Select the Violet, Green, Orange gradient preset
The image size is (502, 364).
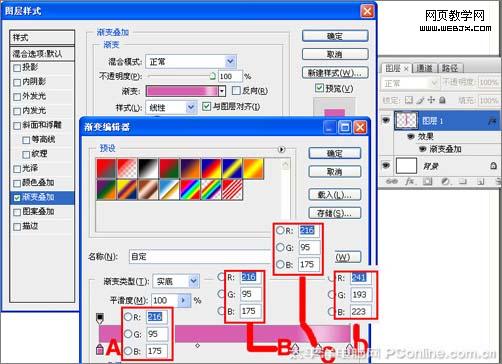(106, 190)
